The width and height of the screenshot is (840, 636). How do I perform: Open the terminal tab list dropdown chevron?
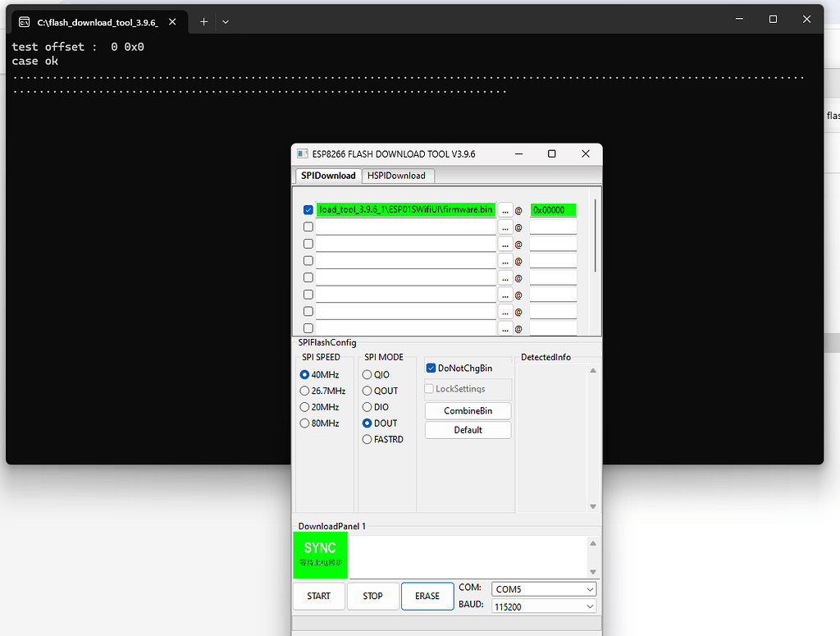[226, 21]
